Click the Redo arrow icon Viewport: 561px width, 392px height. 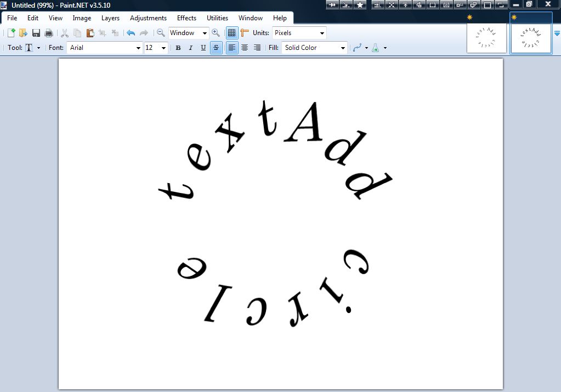(143, 33)
